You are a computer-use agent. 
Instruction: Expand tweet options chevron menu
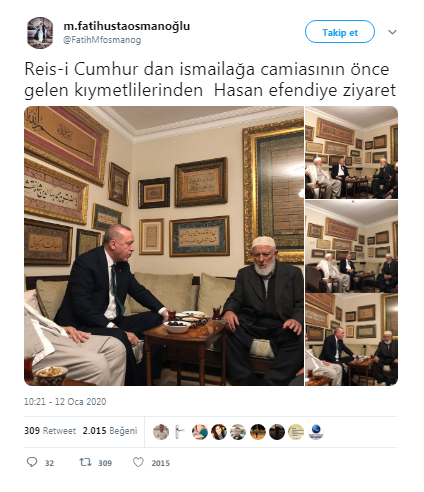click(392, 32)
